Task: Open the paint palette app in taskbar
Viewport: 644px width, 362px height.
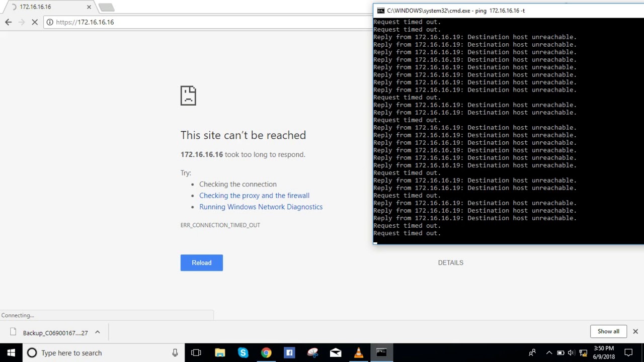Action: point(312,353)
